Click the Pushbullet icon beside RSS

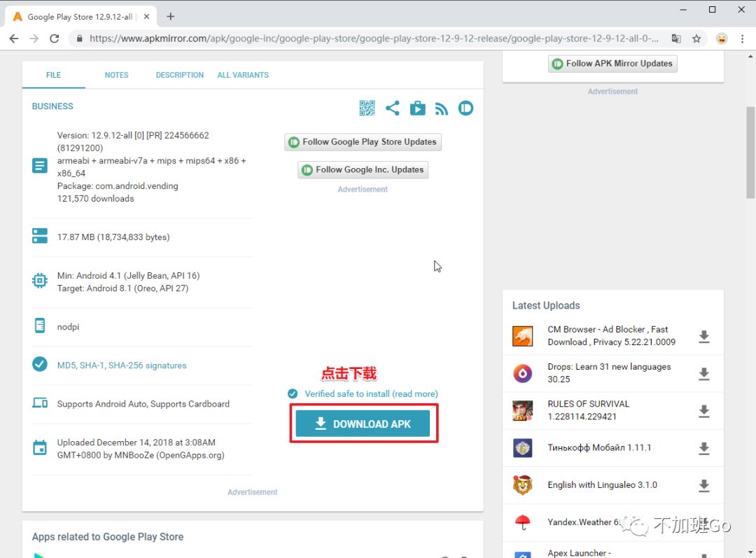465,108
